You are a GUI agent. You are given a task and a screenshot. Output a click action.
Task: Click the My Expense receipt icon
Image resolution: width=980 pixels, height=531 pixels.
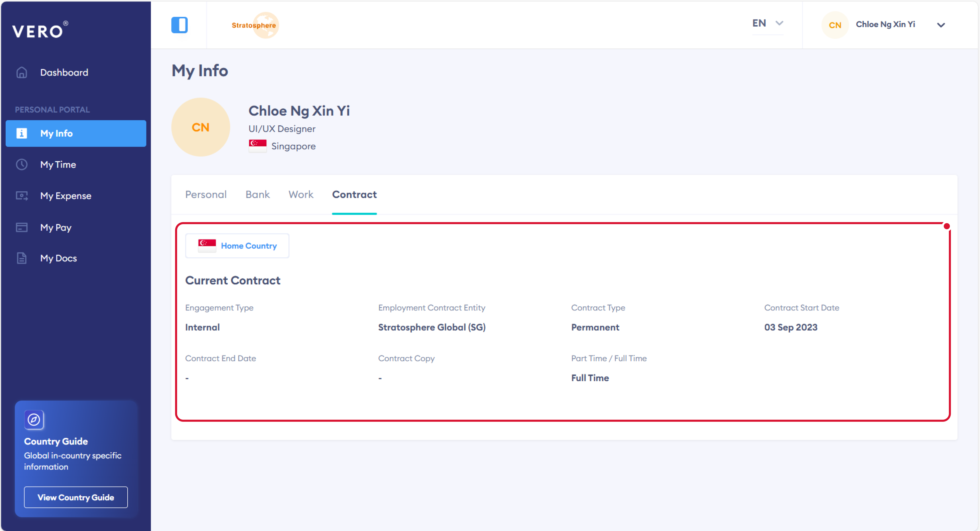point(22,196)
